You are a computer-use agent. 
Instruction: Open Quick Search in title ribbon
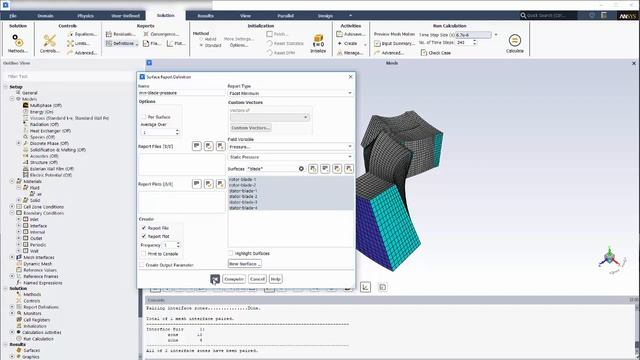(549, 16)
